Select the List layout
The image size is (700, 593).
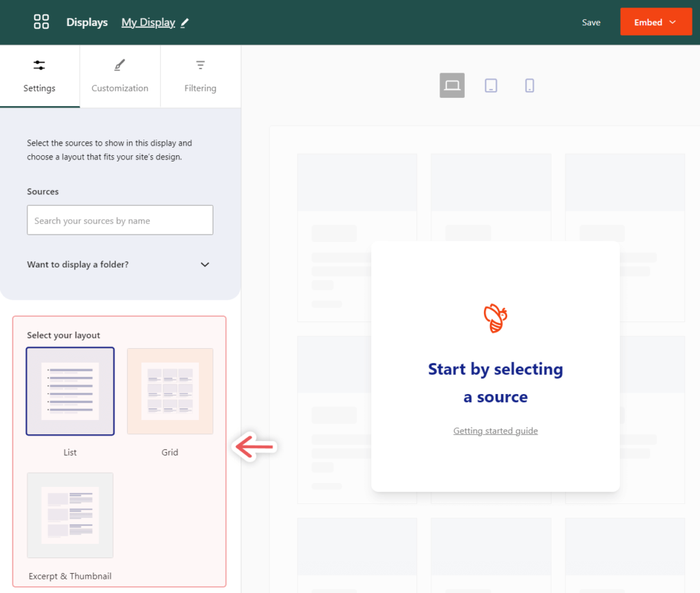point(70,391)
